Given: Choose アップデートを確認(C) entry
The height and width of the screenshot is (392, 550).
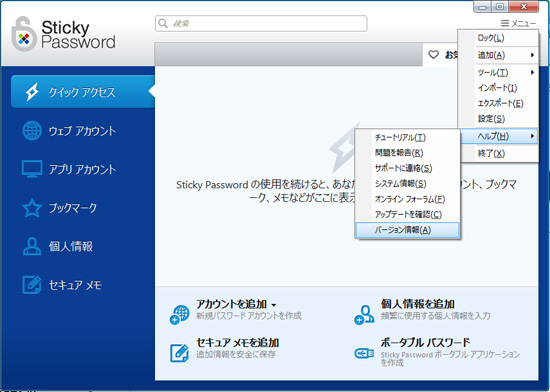Looking at the screenshot, I should [407, 215].
